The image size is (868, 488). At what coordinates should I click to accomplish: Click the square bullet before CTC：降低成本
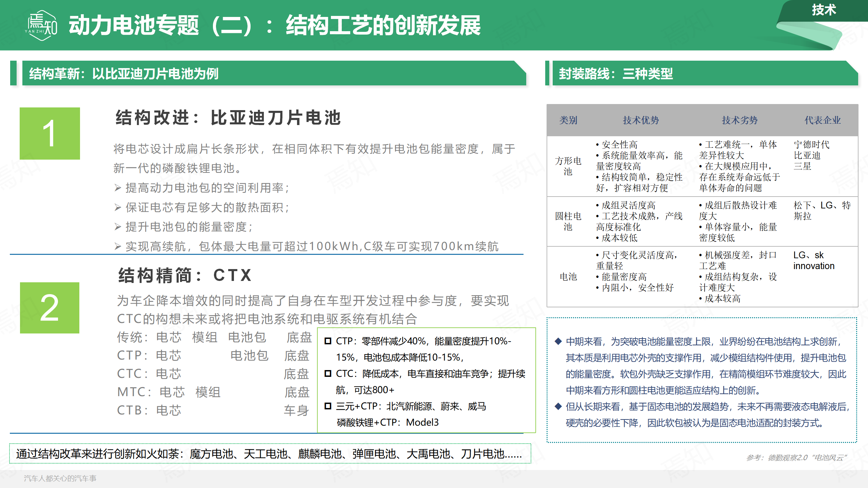click(328, 373)
